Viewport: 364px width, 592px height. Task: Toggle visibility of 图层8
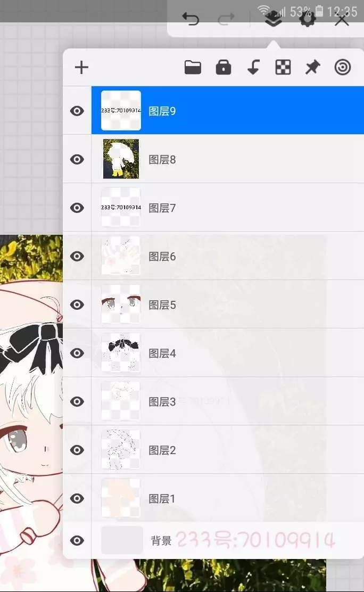pyautogui.click(x=77, y=159)
